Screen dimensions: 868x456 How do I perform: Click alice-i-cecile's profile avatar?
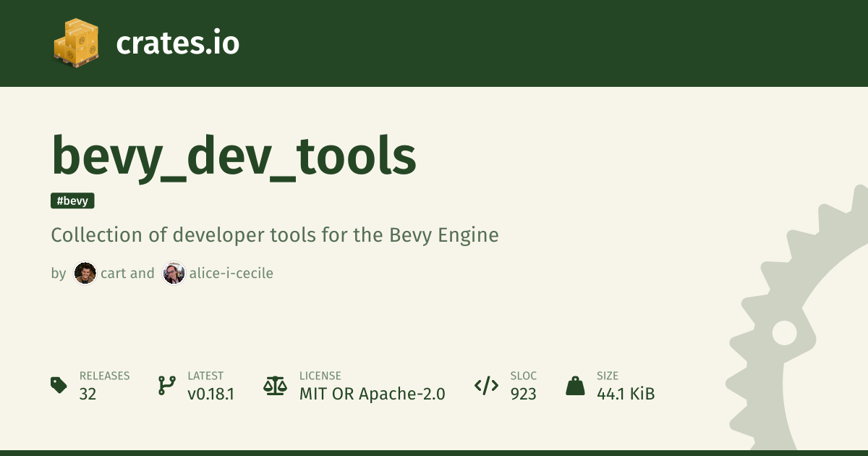[174, 273]
